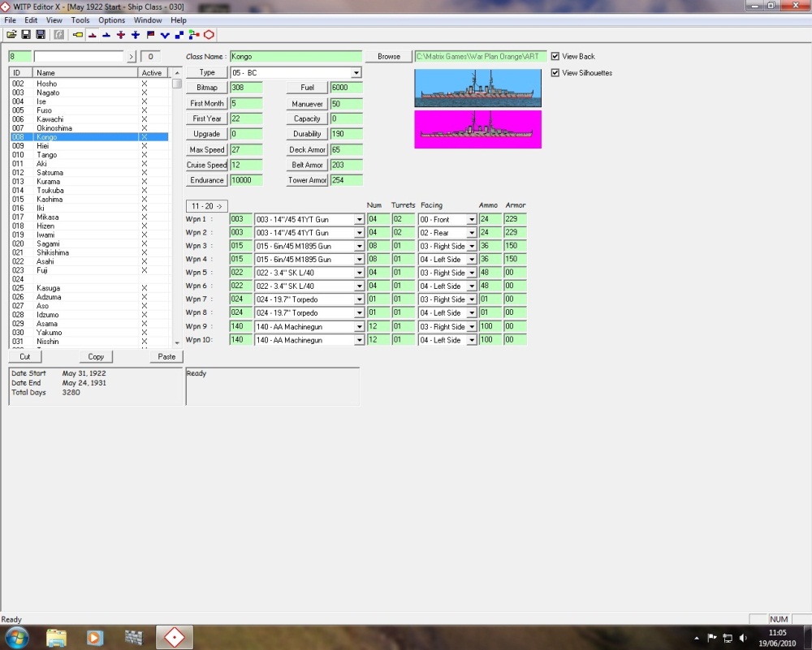
Task: Open the Wpn 10 AA Machinegun dropdown
Action: [x=359, y=340]
